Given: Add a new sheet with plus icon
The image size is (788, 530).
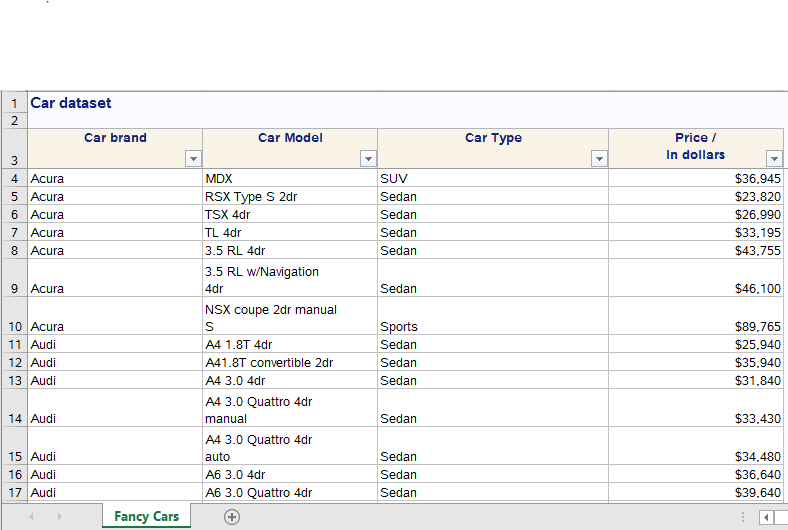Looking at the screenshot, I should 232,516.
